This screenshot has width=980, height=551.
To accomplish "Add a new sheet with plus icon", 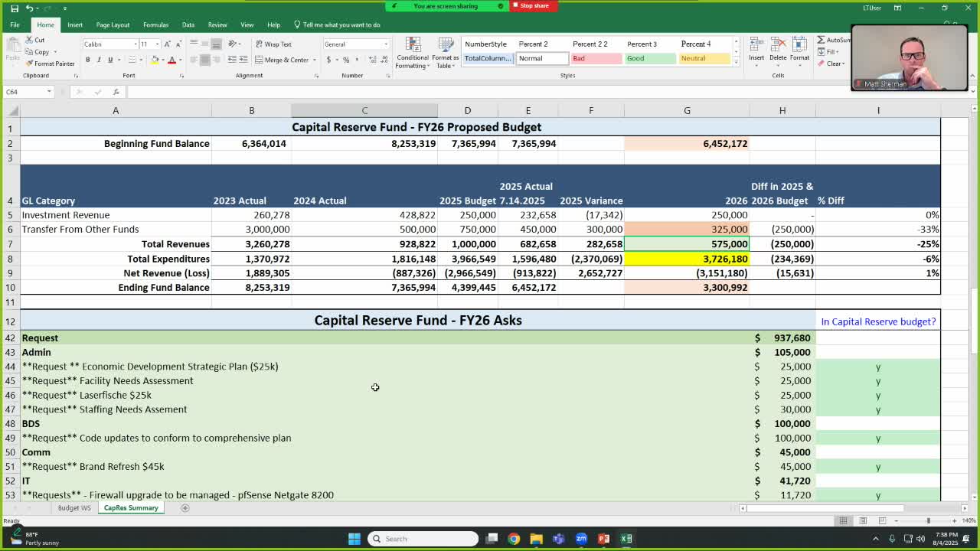I will click(x=185, y=508).
